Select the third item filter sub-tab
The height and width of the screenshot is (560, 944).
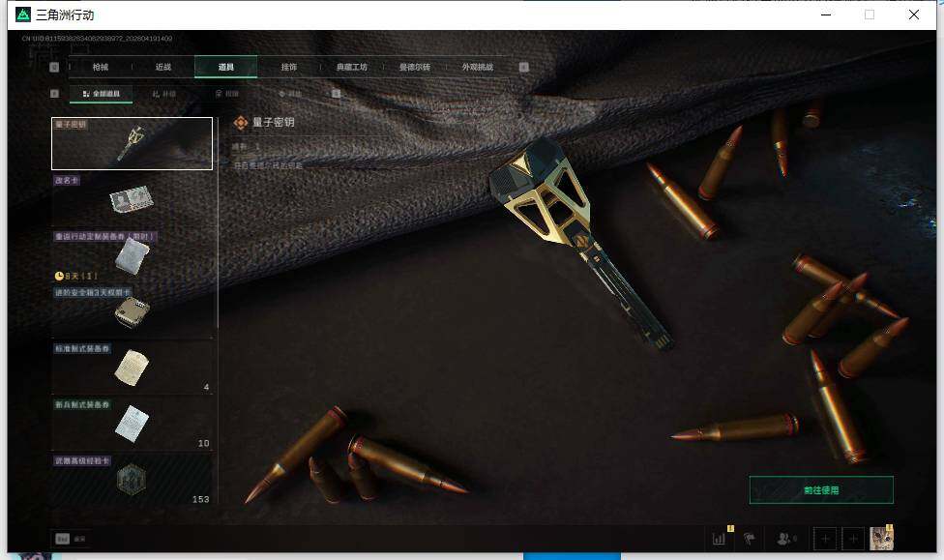click(x=227, y=94)
